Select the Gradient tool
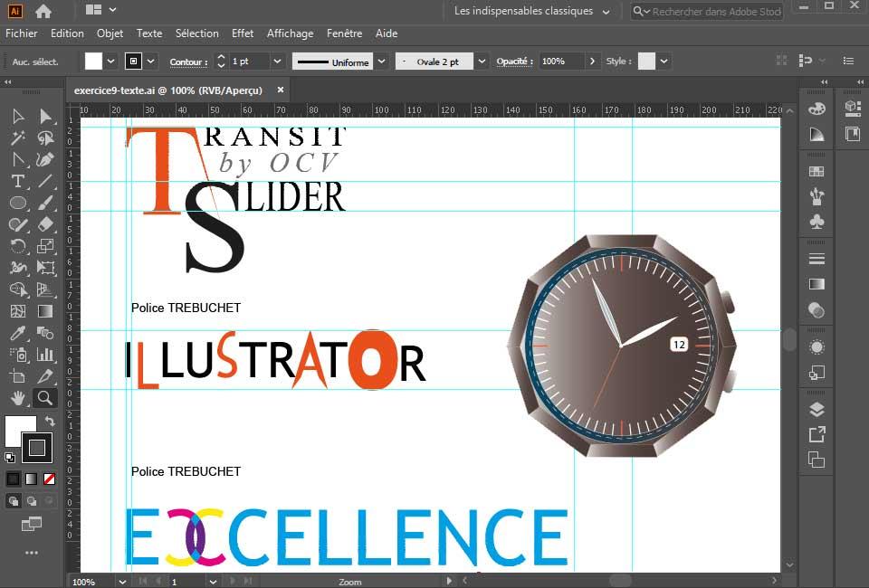This screenshot has height=588, width=869. tap(45, 311)
